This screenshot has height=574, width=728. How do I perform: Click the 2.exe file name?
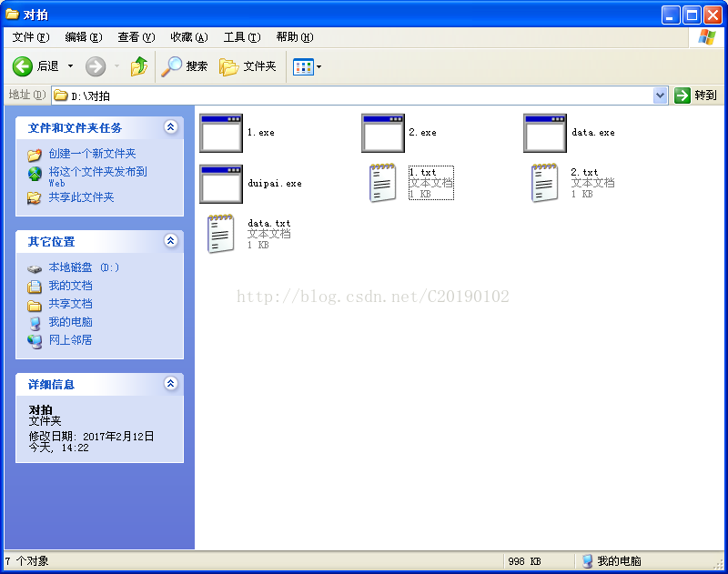coord(422,132)
